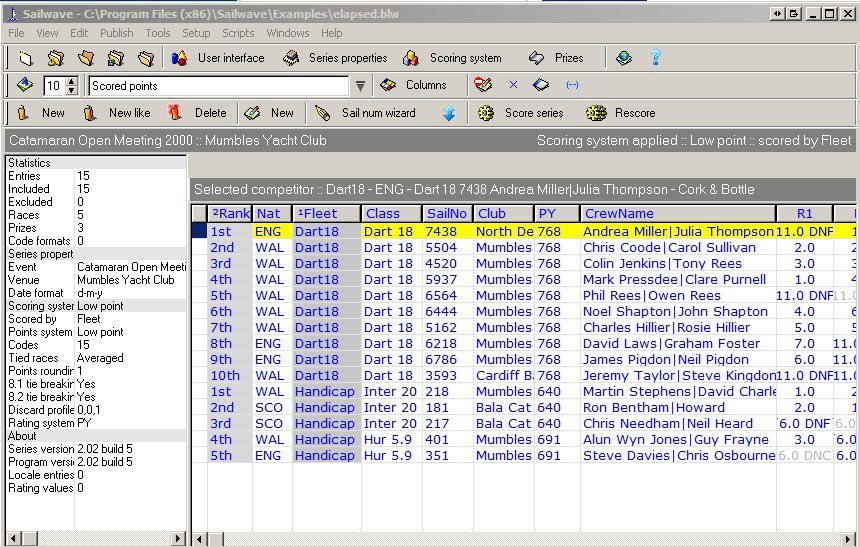Click sail number 401 cell

tap(448, 439)
